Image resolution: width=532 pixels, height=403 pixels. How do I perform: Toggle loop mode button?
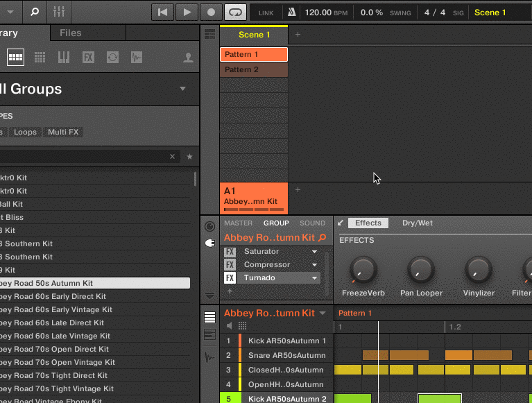(235, 12)
